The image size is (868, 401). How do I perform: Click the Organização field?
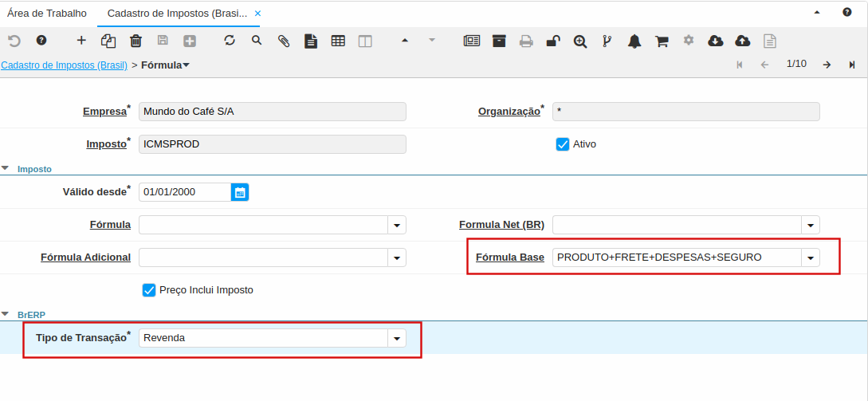tap(686, 112)
